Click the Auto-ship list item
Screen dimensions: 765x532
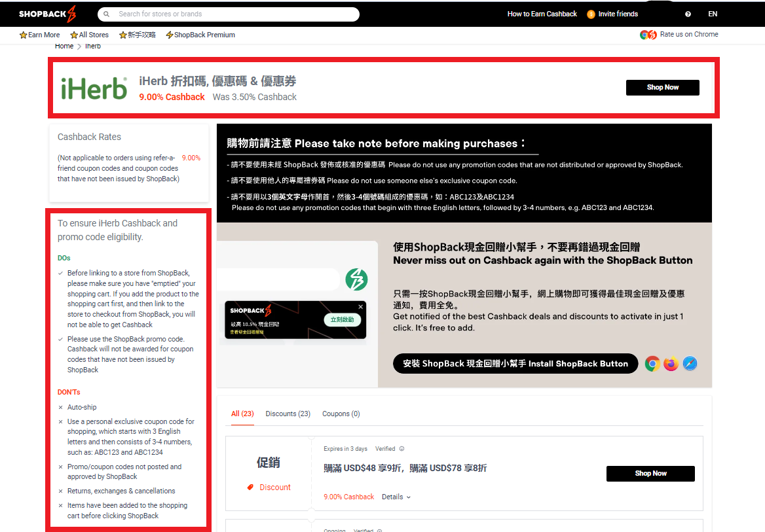82,407
